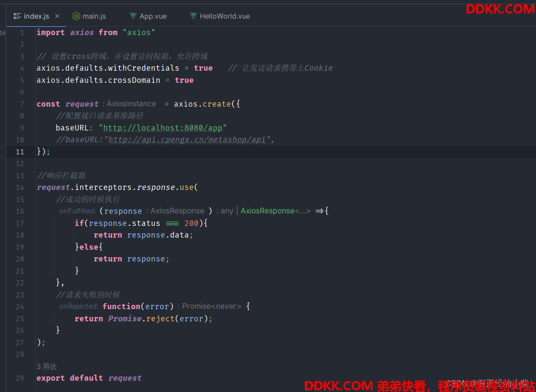
Task: Click the commented api.cpengx.cn URL link
Action: tap(186, 140)
